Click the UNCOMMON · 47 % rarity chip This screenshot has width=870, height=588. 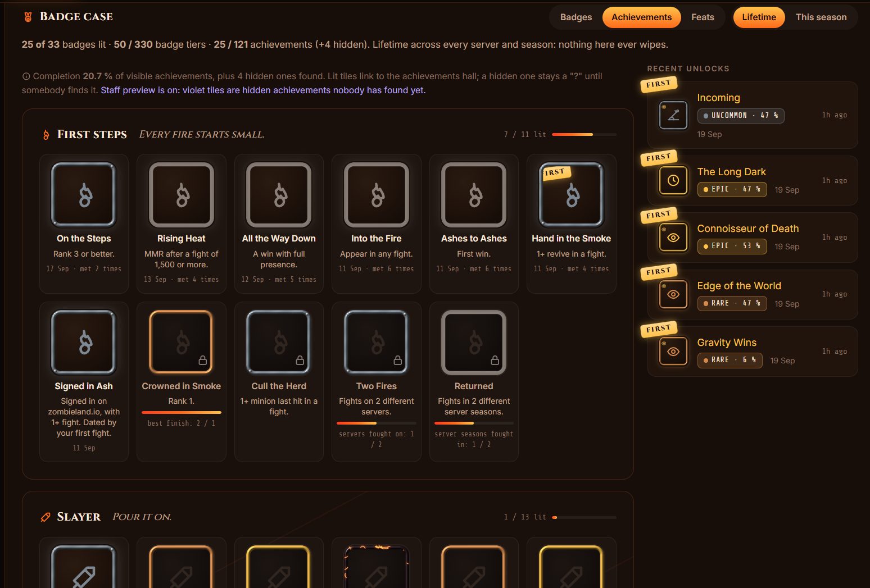[x=740, y=116]
